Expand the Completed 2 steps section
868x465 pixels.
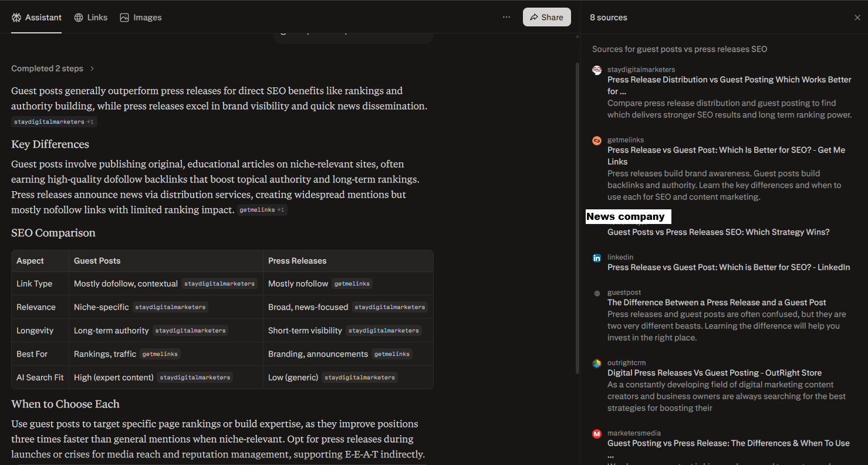point(53,69)
